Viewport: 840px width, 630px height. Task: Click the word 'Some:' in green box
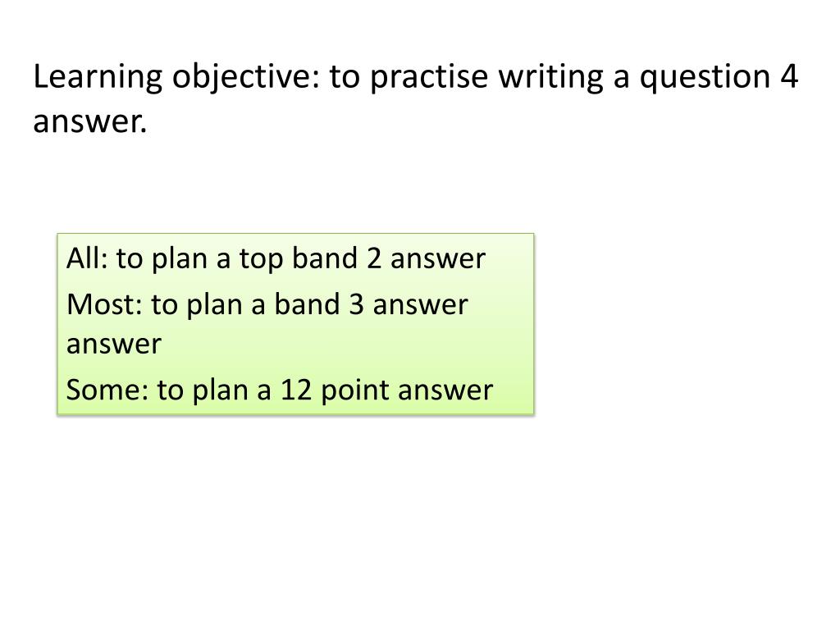point(107,390)
